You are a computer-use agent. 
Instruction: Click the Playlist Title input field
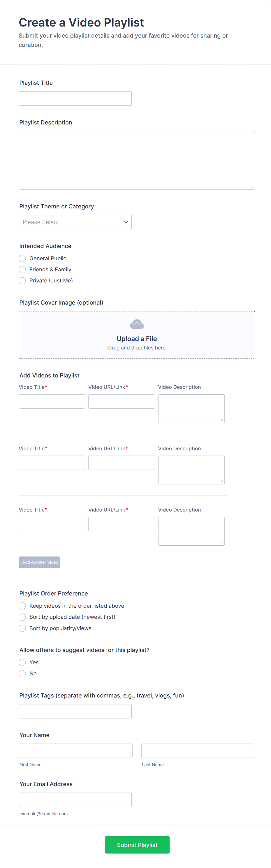coord(75,99)
